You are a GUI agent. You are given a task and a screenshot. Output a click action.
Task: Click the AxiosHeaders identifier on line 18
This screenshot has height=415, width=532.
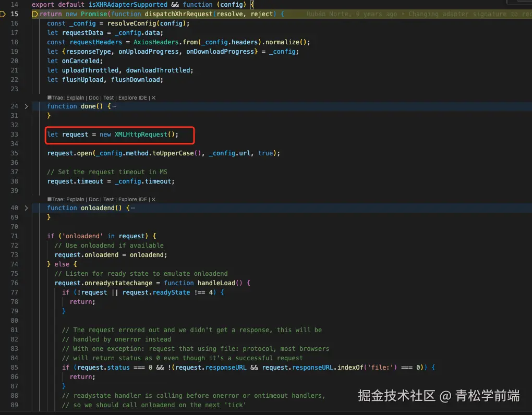156,42
